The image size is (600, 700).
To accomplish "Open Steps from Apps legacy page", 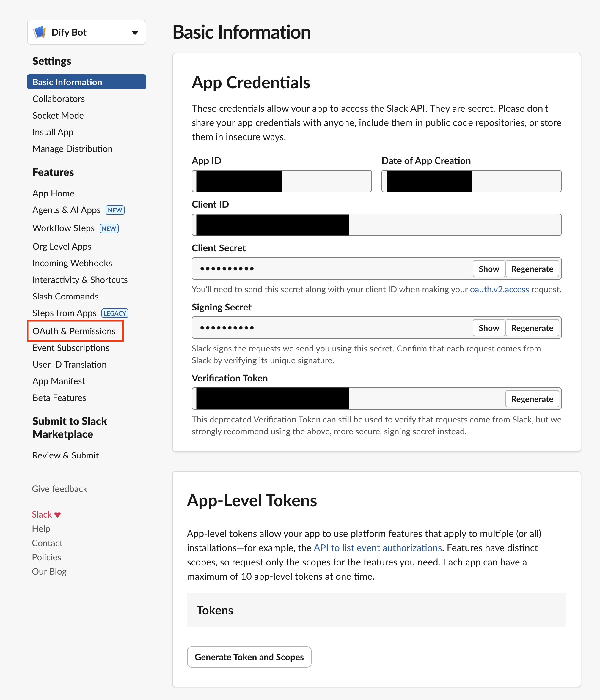I will [x=65, y=313].
